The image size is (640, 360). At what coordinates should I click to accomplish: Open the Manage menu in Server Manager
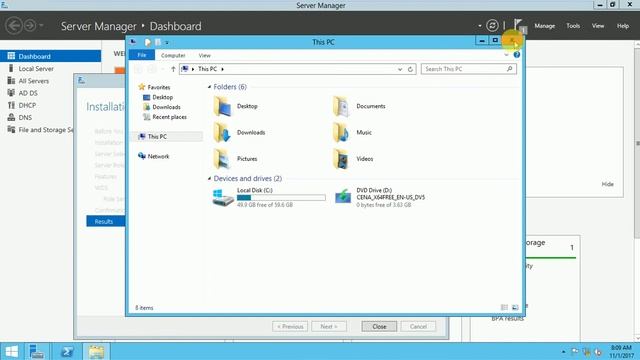544,26
